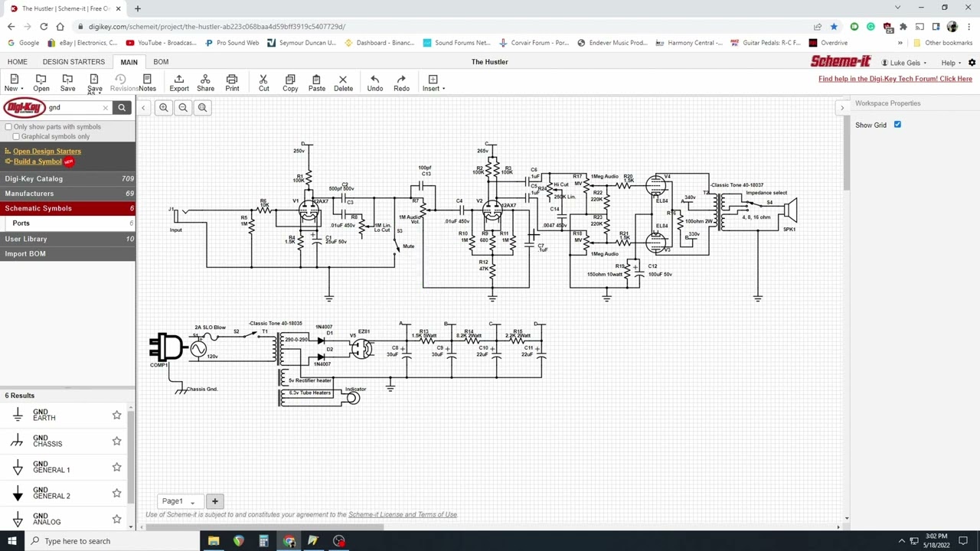
Task: Expand the User Library section
Action: 68,239
